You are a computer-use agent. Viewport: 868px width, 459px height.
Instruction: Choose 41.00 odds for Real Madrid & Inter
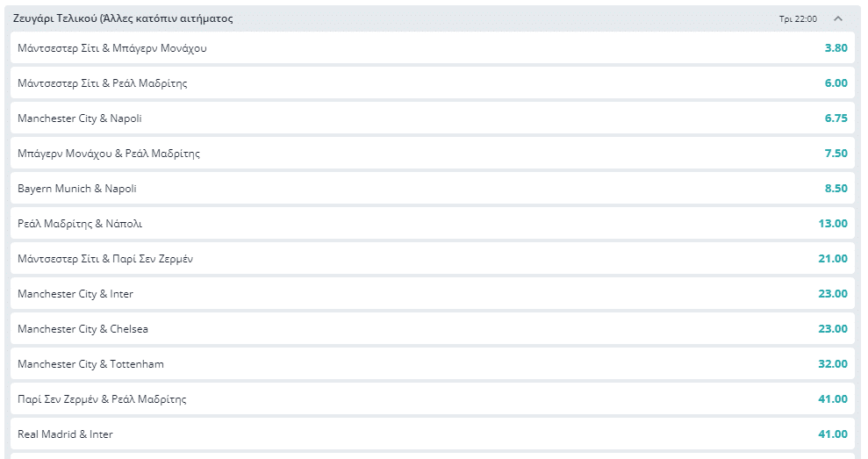(x=833, y=434)
